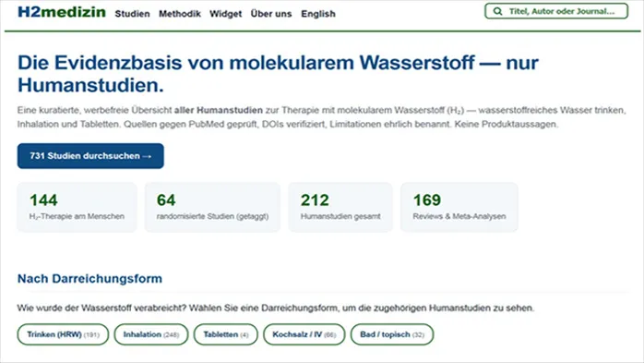Focus the Titel, Autor oder Journal search field

(x=556, y=11)
